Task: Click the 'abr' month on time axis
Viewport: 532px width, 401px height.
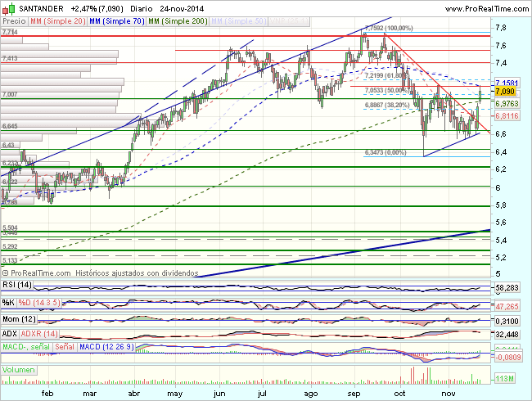Action: click(134, 394)
